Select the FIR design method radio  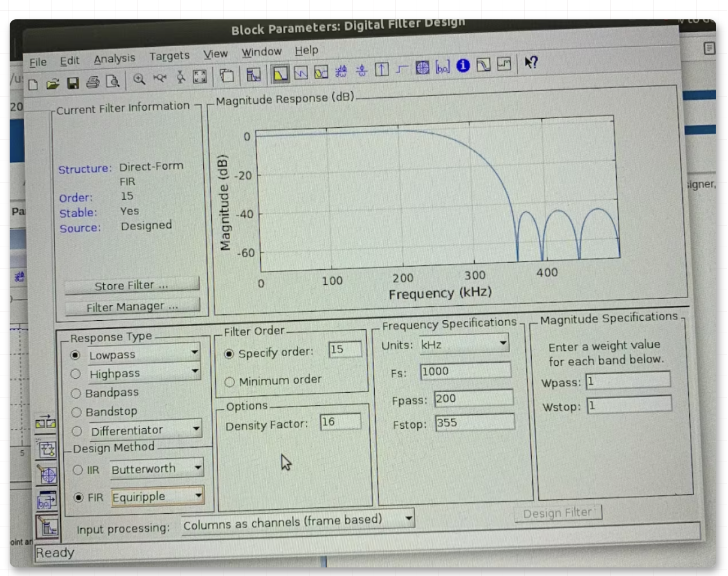coord(78,498)
